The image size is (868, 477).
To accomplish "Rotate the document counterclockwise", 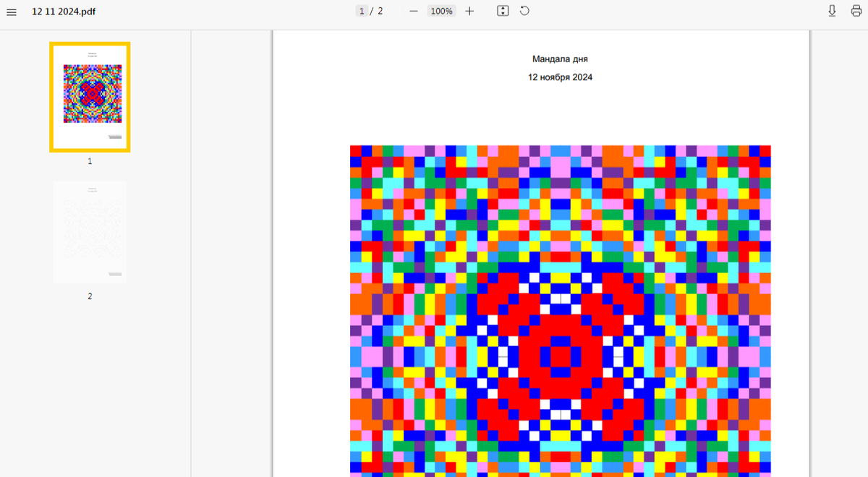I will pos(524,11).
